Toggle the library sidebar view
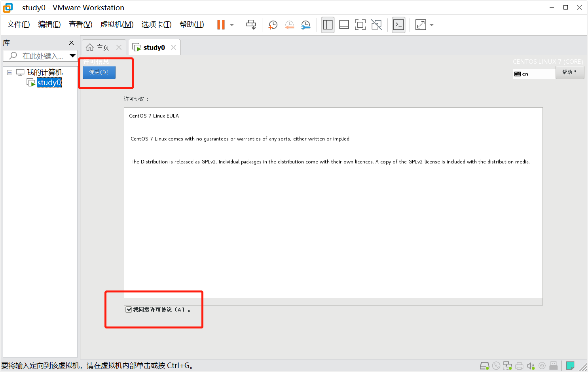The width and height of the screenshot is (588, 372). [328, 25]
